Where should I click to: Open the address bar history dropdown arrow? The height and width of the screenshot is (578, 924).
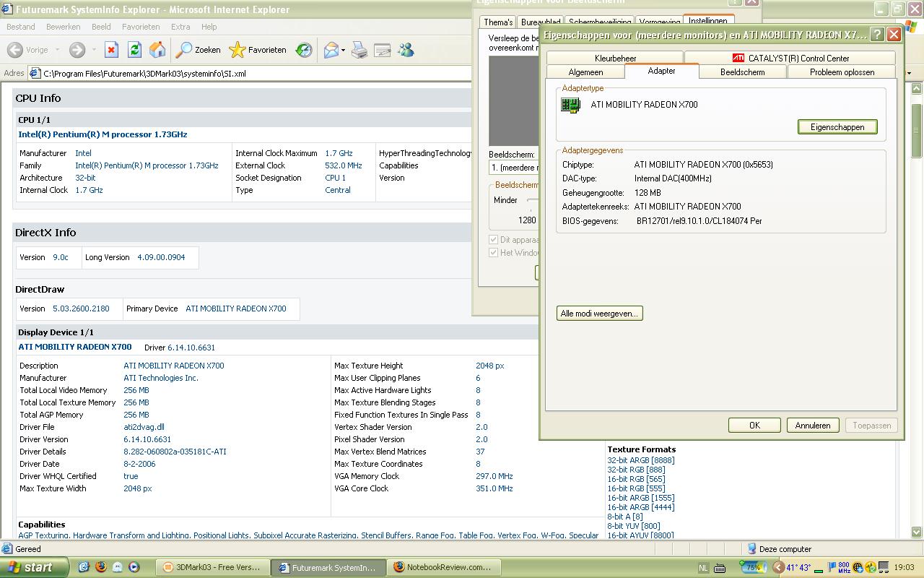pos(908,73)
